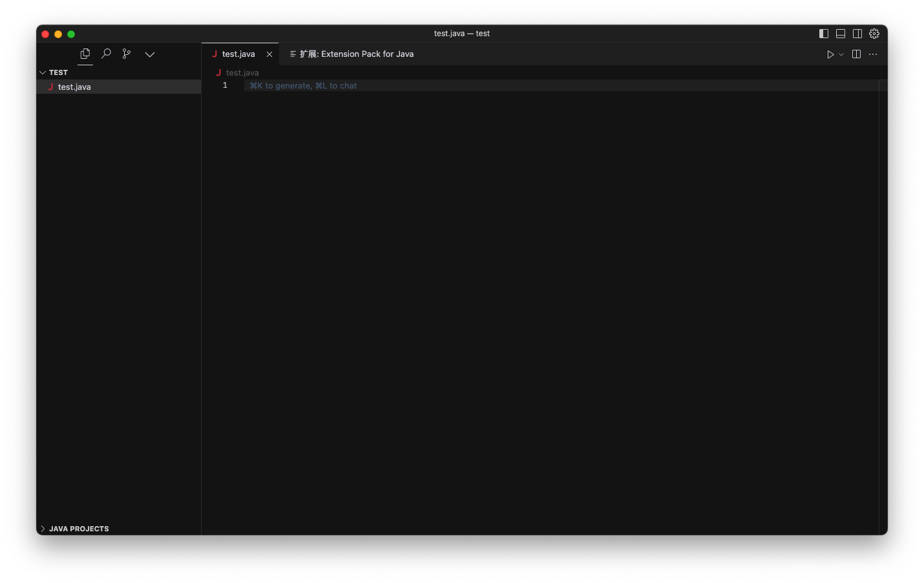Screen dimensions: 924x583
Task: Toggle the bottom panel layout icon
Action: [x=841, y=34]
